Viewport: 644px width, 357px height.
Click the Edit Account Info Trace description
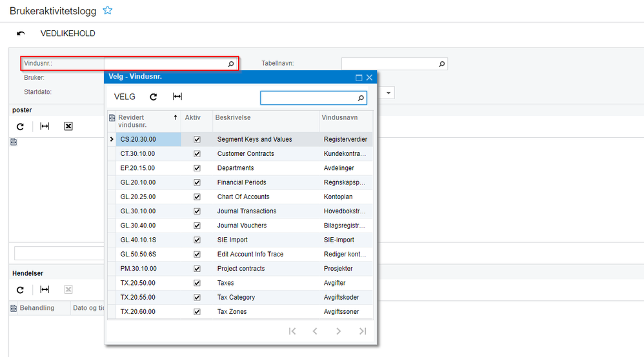(250, 255)
